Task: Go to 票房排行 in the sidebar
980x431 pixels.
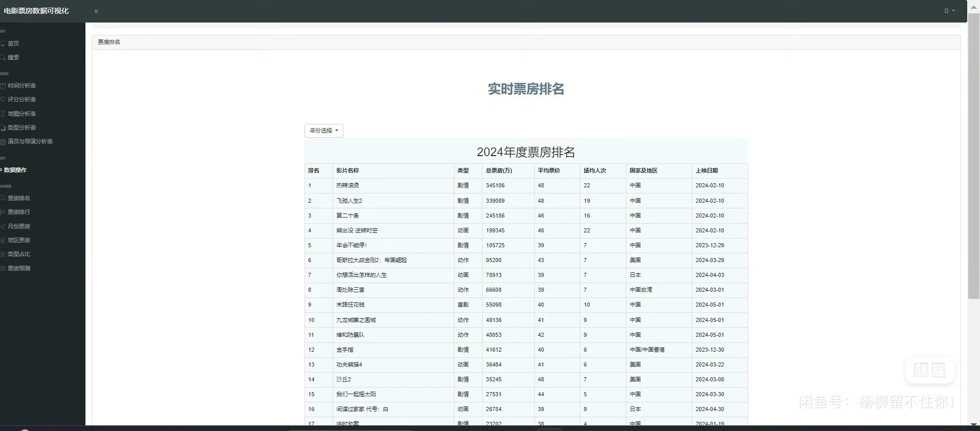Action: point(19,212)
